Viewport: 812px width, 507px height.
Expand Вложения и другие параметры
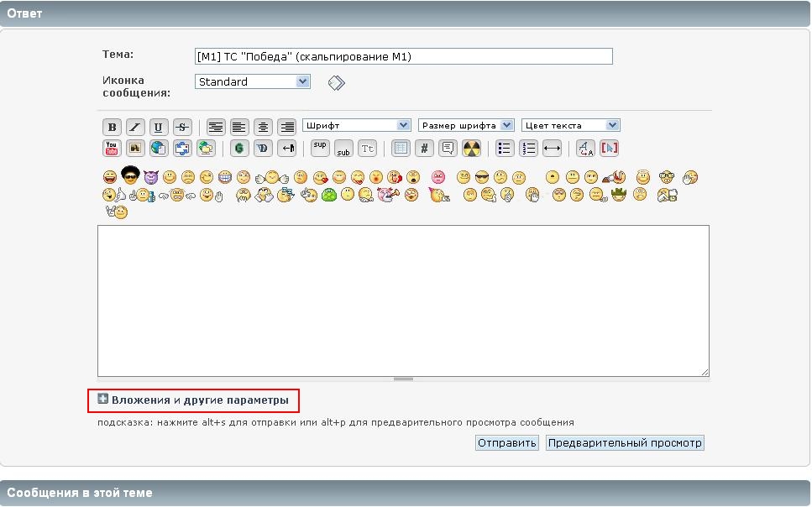(193, 400)
